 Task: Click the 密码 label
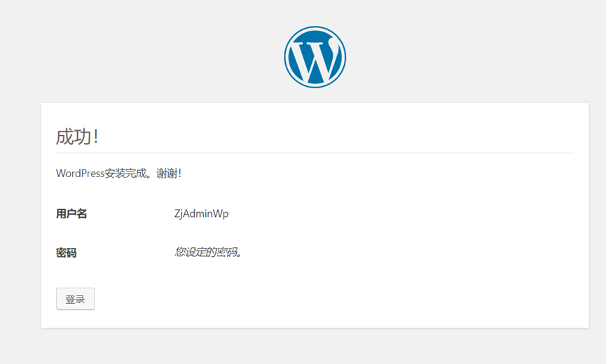[66, 253]
